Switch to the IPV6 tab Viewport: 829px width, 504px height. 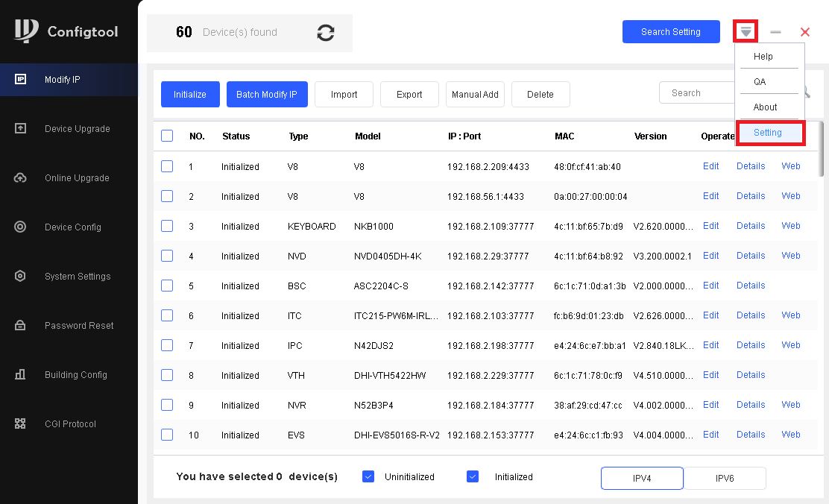(x=725, y=478)
